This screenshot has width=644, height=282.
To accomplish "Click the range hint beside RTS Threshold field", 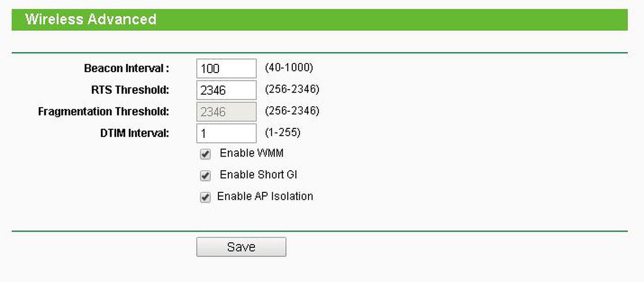I will point(292,89).
